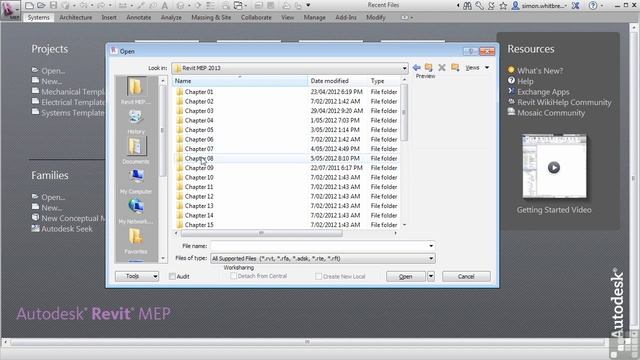Sort by the Date modified column header
640x360 pixels.
point(338,81)
